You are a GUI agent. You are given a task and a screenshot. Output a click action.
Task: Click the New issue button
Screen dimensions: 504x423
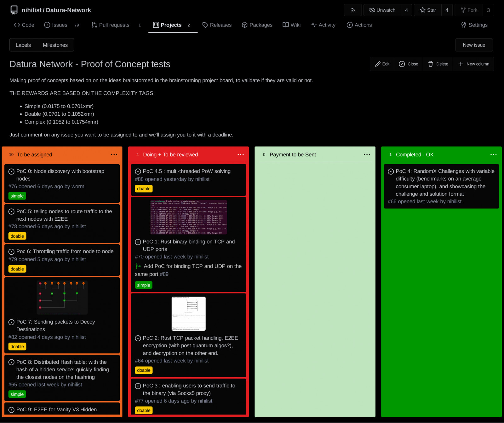click(474, 45)
